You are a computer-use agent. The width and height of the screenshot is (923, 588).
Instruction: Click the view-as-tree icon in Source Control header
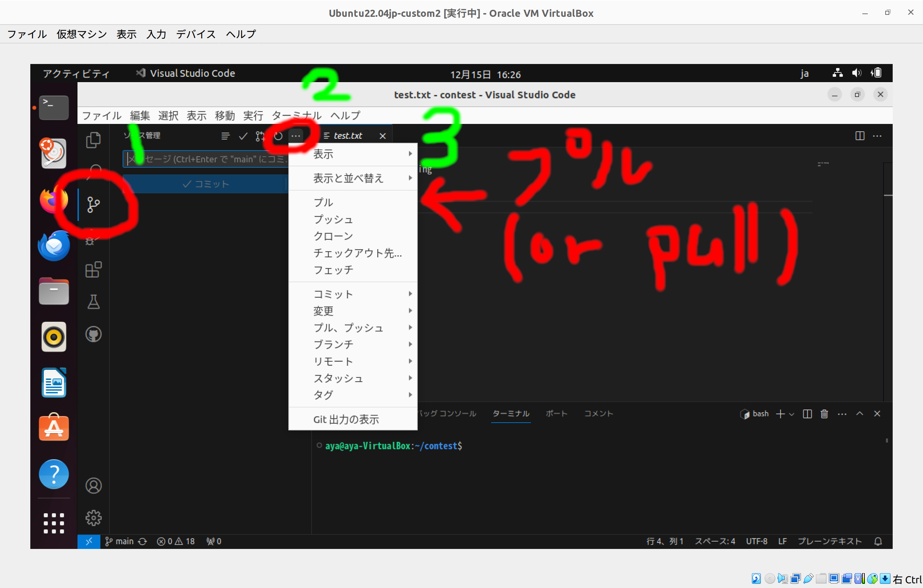coord(225,136)
